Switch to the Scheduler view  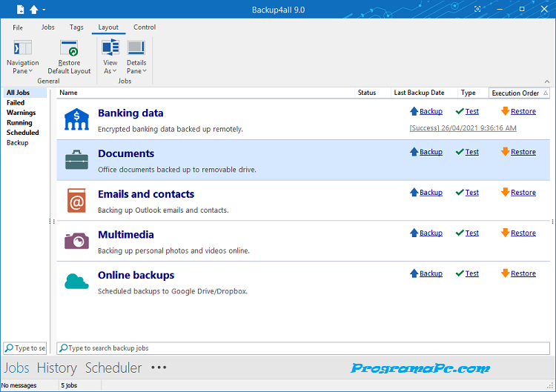pos(113,368)
